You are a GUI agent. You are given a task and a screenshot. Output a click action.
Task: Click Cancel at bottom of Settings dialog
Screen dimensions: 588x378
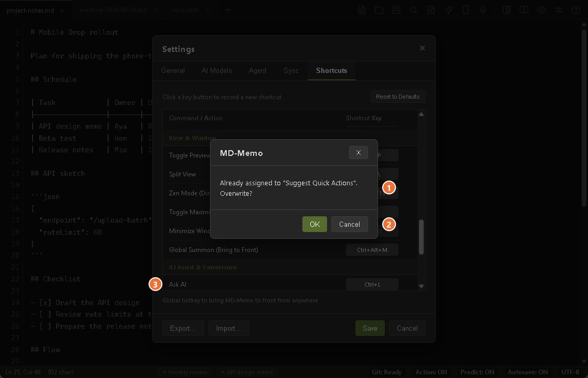tap(407, 328)
